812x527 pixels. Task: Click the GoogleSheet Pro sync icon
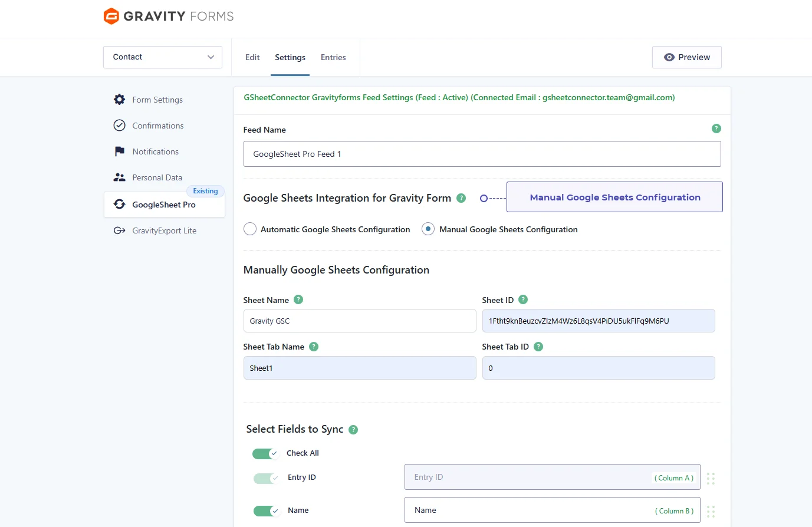point(119,205)
